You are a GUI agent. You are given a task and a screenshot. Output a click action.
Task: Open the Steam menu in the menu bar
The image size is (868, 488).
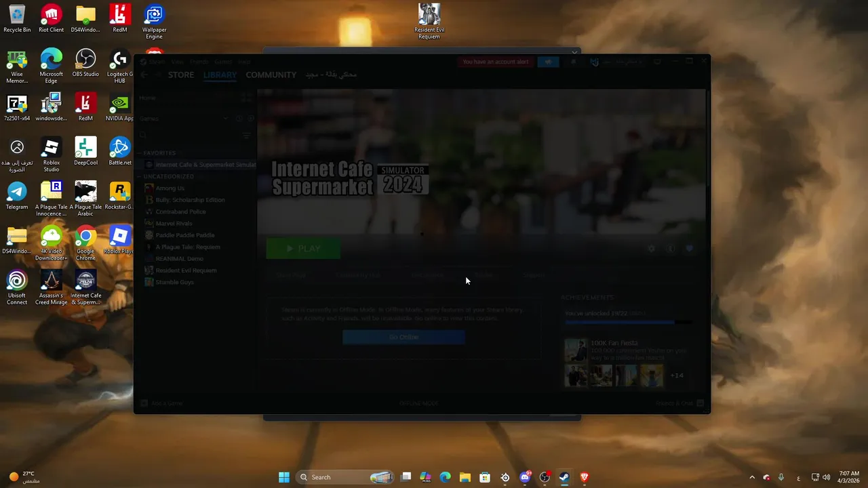point(155,62)
